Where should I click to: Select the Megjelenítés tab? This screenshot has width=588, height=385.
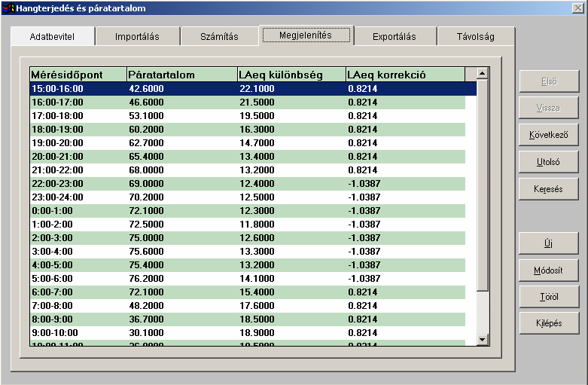tap(306, 35)
